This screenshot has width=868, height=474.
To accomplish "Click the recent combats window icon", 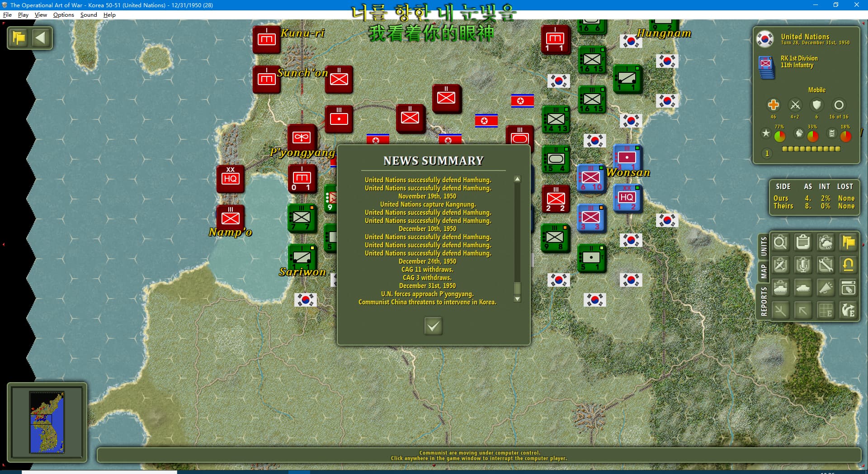I will (848, 288).
